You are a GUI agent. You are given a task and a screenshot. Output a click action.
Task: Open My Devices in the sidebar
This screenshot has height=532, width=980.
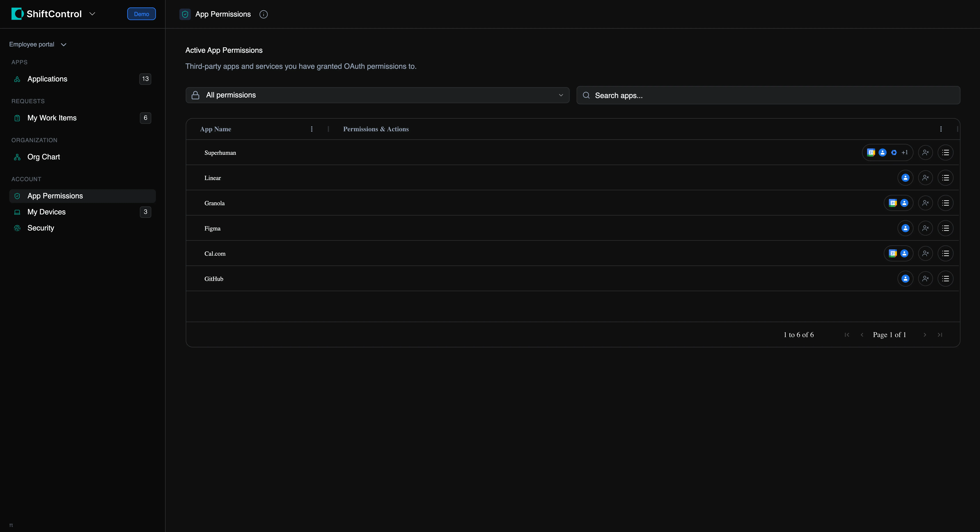[82, 212]
